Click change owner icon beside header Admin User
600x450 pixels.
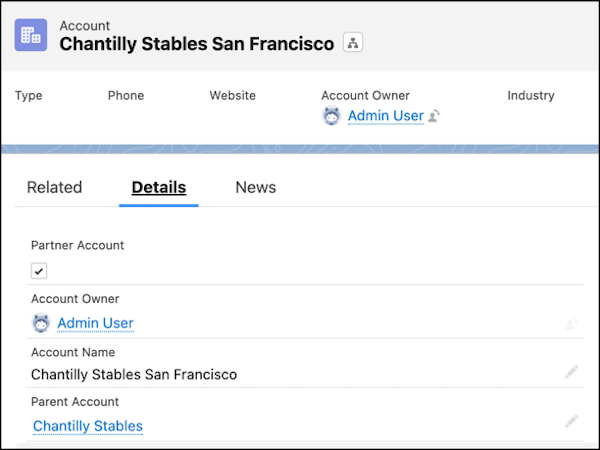[x=434, y=116]
